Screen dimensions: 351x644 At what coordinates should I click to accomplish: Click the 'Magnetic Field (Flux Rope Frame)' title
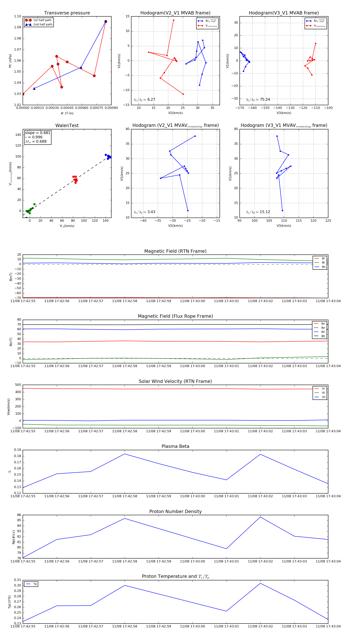pos(175,316)
